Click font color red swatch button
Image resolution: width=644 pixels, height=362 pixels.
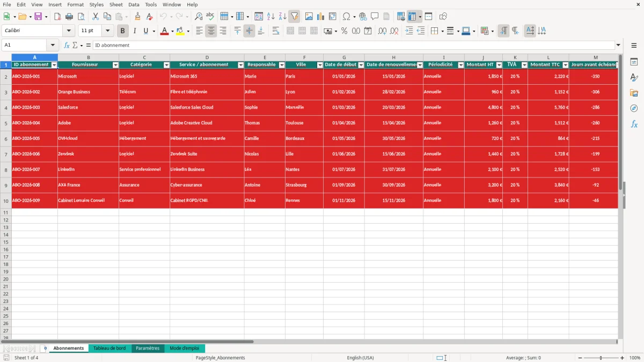pyautogui.click(x=164, y=31)
